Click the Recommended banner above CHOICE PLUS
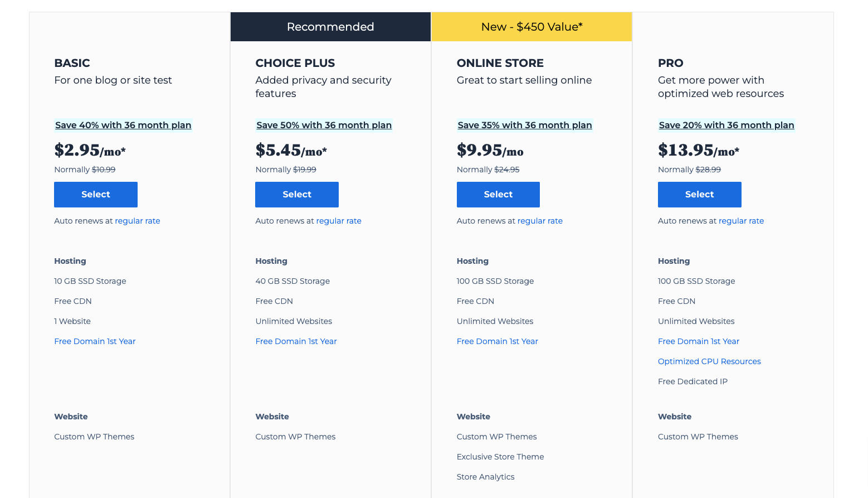This screenshot has height=498, width=868. tap(330, 26)
